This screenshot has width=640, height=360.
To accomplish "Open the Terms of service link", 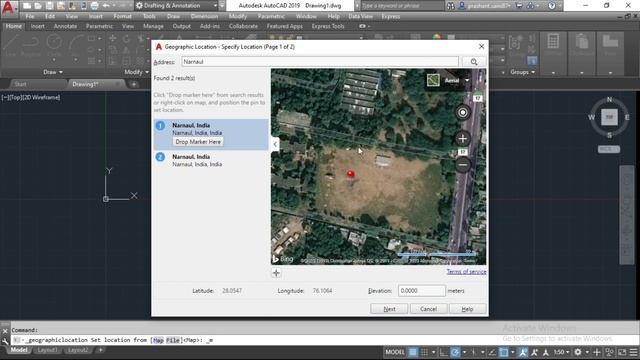I will coord(466,271).
